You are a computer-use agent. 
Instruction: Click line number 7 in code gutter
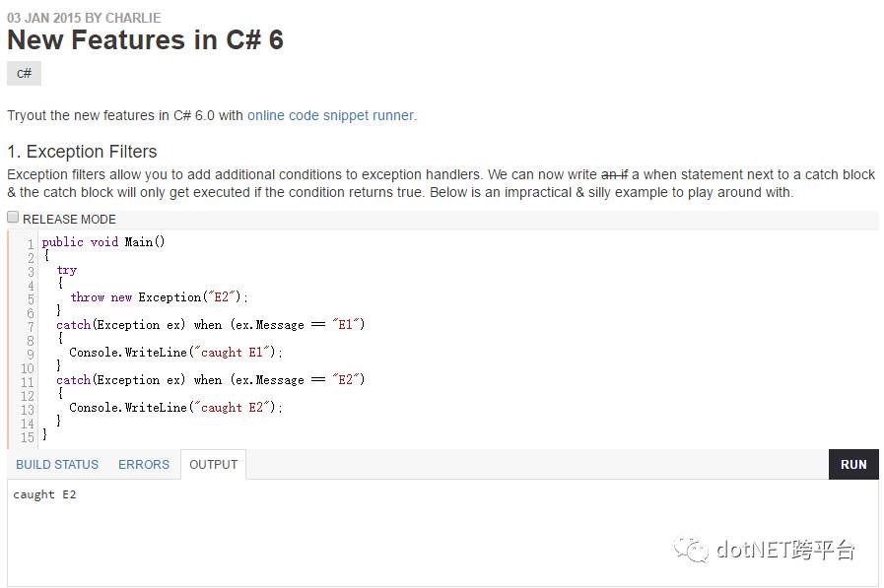point(31,327)
